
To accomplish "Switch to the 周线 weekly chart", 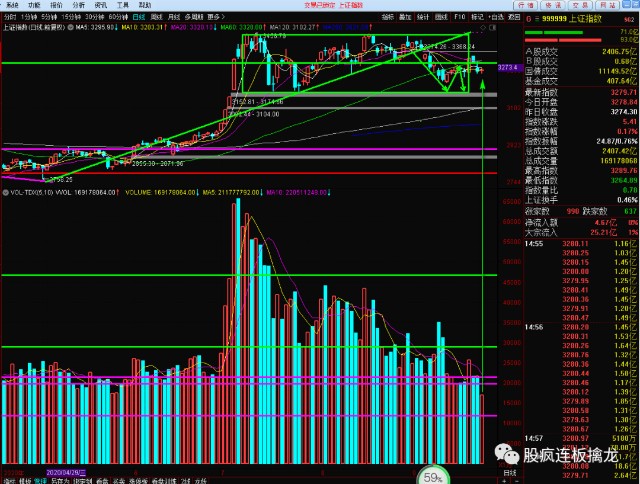I will pos(156,17).
